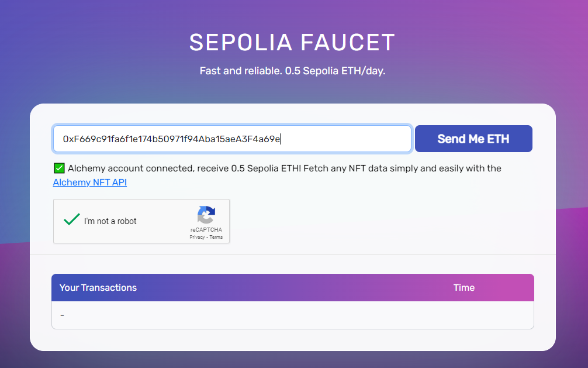588x368 pixels.
Task: Click the Alchemy account connected message text
Action: pyautogui.click(x=184, y=168)
